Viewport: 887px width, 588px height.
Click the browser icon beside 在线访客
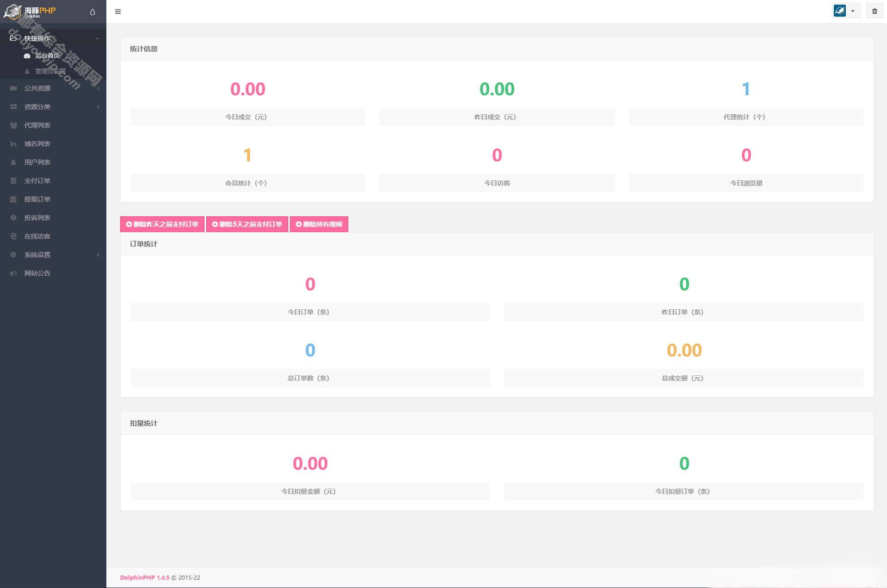pos(13,236)
